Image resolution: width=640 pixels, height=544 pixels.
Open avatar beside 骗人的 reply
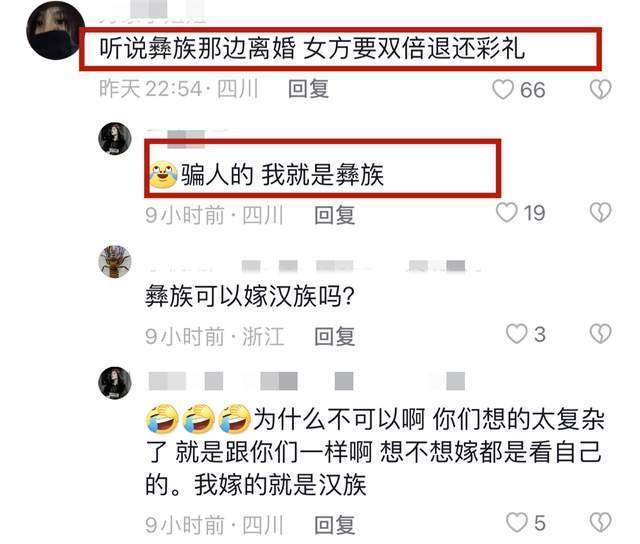(115, 138)
